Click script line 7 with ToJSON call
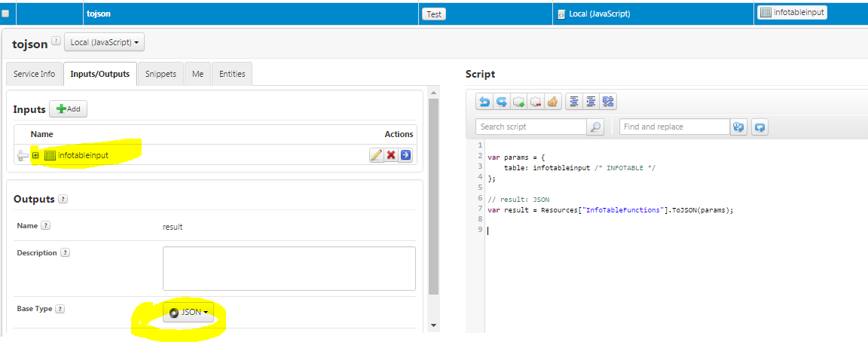 [610, 209]
